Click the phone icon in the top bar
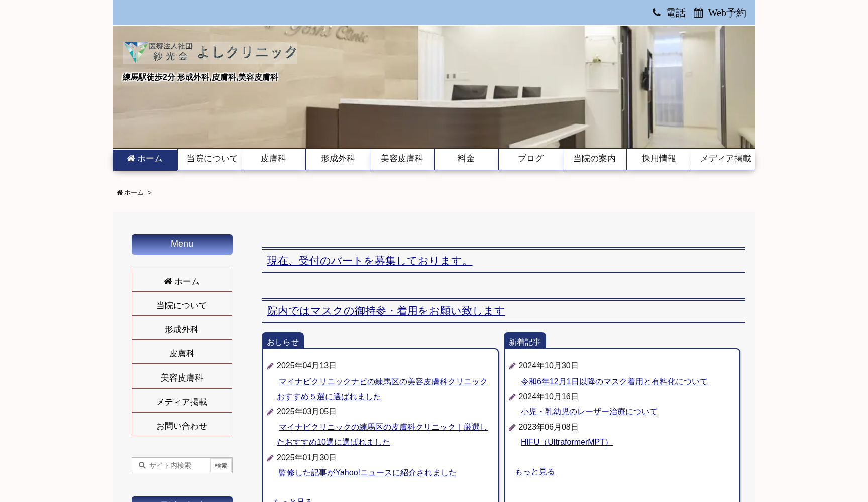The width and height of the screenshot is (868, 502). click(x=657, y=12)
